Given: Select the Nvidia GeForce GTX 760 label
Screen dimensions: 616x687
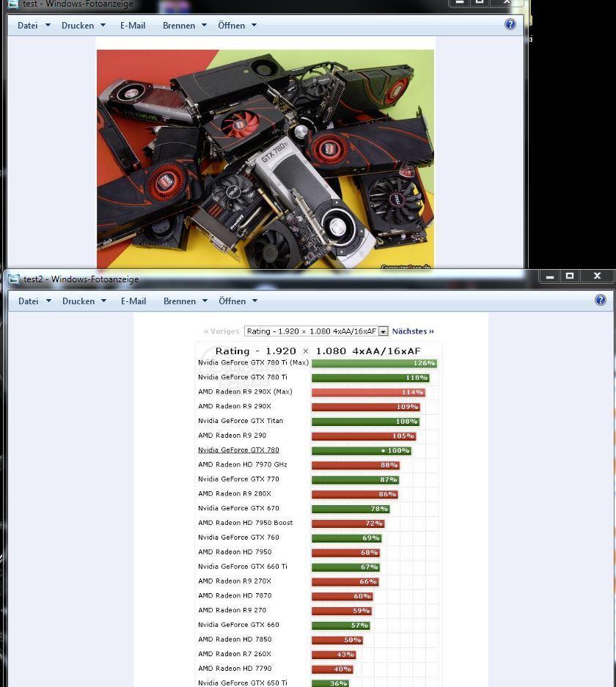Looking at the screenshot, I should coord(238,537).
